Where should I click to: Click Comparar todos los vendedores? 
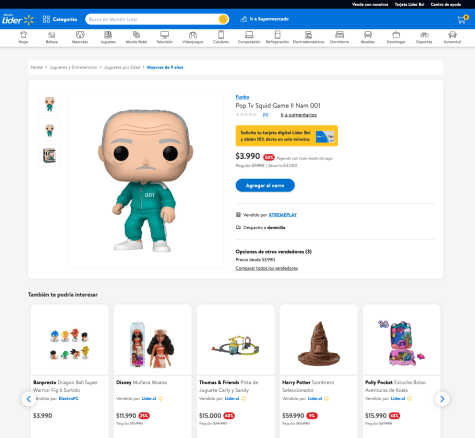267,268
